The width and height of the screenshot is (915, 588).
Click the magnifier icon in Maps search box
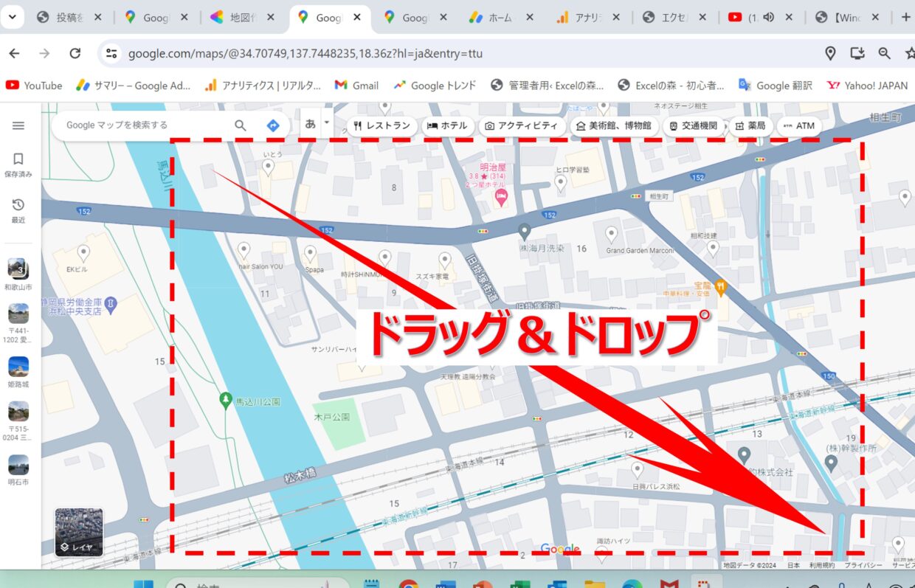(241, 125)
